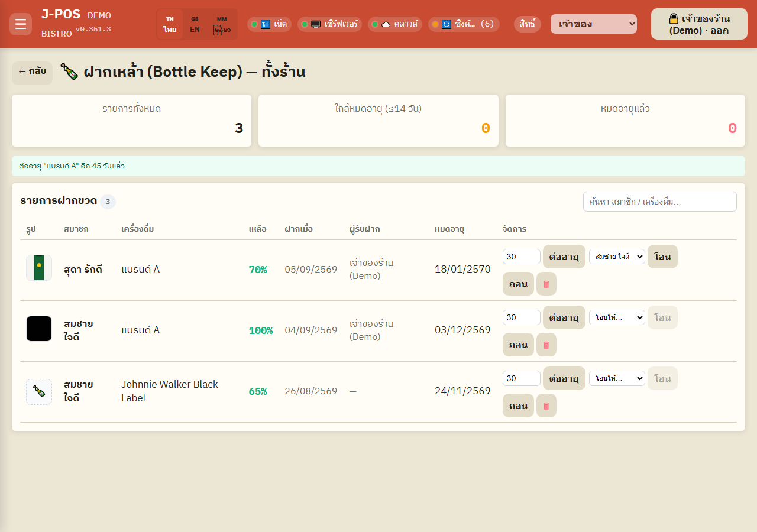The height and width of the screenshot is (532, 757).
Task: Check the เน็ต network status indicator
Action: (269, 24)
